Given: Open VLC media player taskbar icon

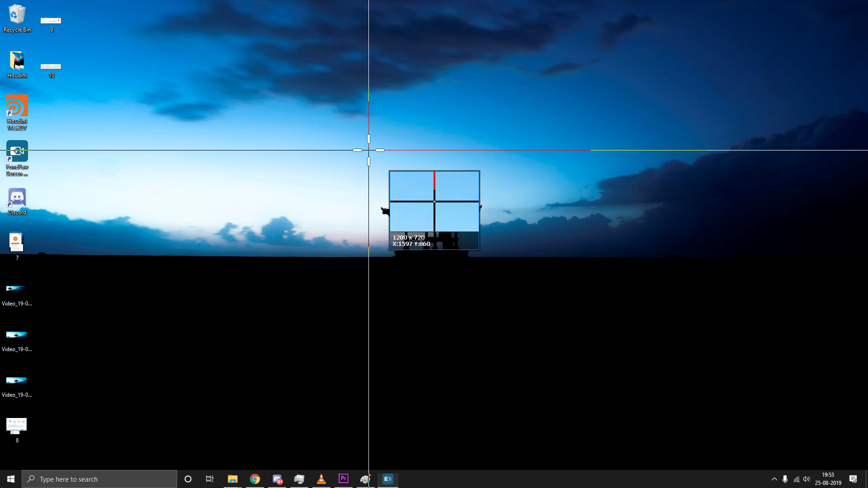Looking at the screenshot, I should click(x=321, y=479).
